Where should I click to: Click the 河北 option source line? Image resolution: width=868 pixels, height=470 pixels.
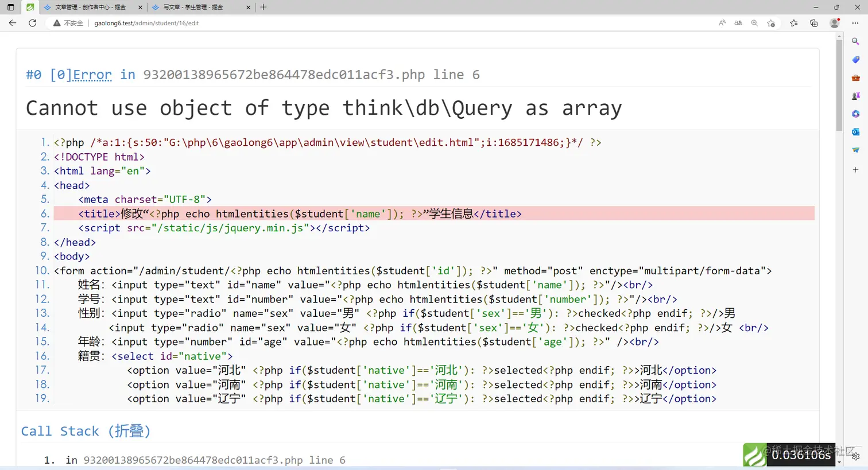(x=421, y=370)
